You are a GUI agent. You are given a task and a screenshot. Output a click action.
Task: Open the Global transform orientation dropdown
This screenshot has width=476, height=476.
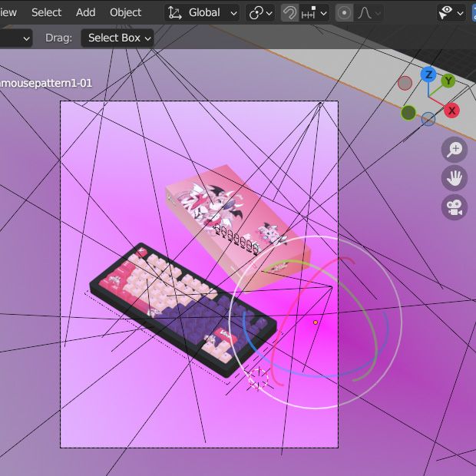pyautogui.click(x=202, y=13)
